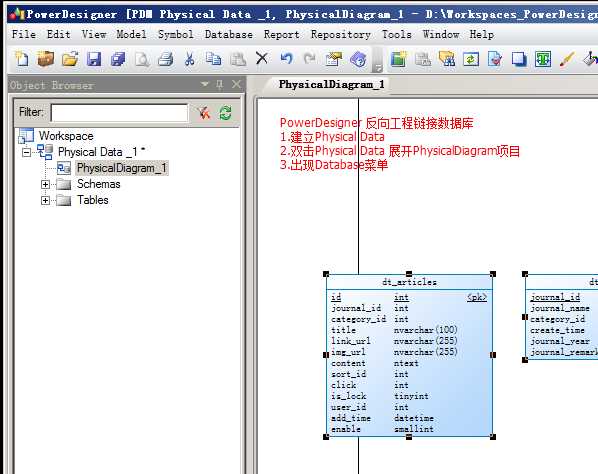
Task: Click the Open folder toolbar icon
Action: (70, 59)
